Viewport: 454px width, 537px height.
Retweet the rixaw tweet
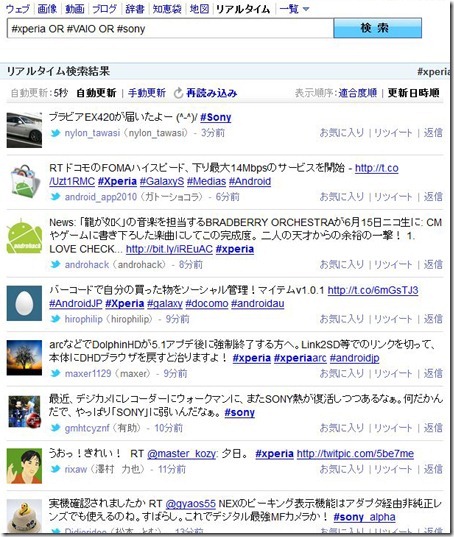(393, 469)
